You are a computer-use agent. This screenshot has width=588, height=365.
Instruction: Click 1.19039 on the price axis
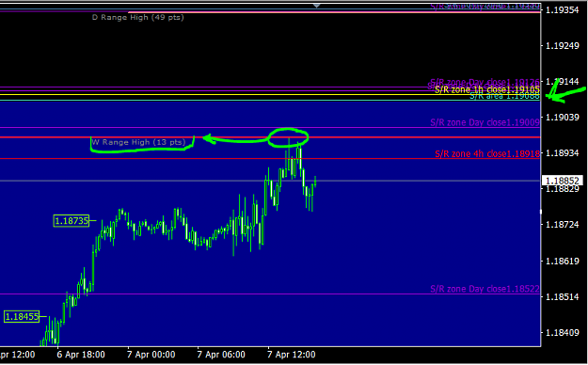pyautogui.click(x=563, y=118)
